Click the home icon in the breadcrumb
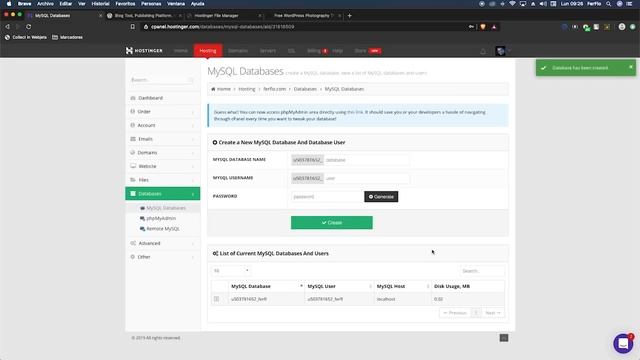 tap(213, 89)
